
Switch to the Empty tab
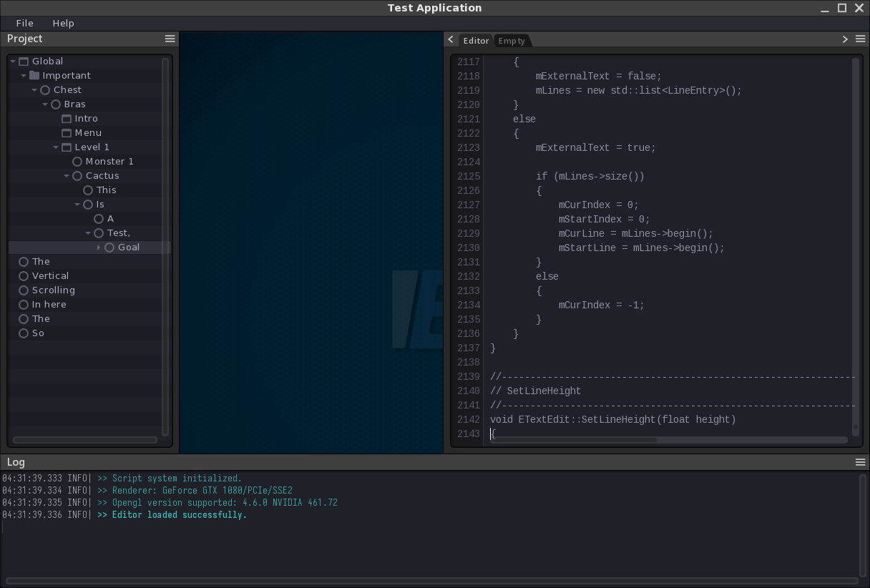click(512, 41)
